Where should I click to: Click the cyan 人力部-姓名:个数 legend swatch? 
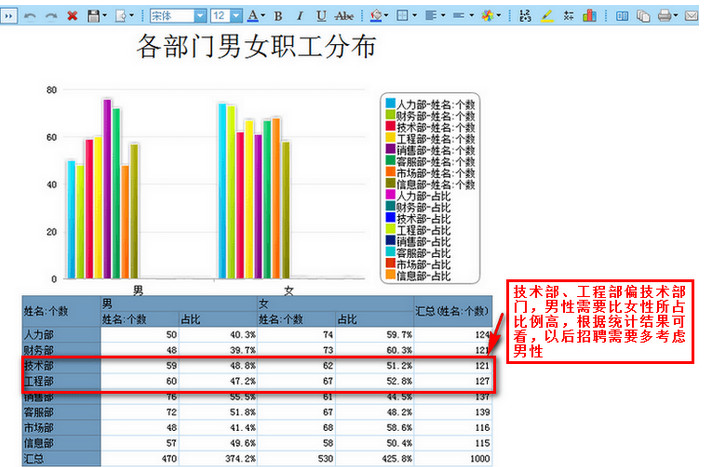tap(389, 104)
